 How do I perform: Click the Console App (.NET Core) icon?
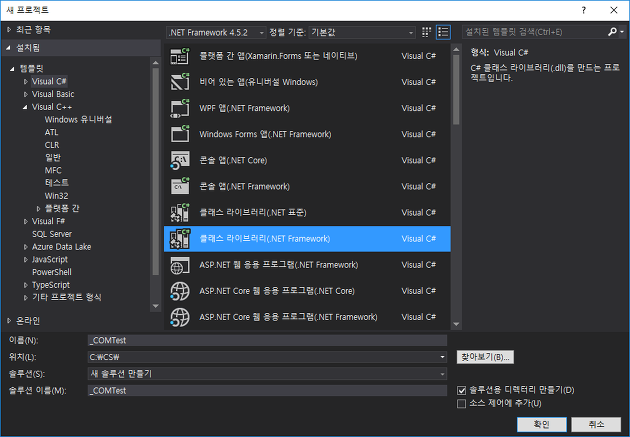(x=180, y=160)
